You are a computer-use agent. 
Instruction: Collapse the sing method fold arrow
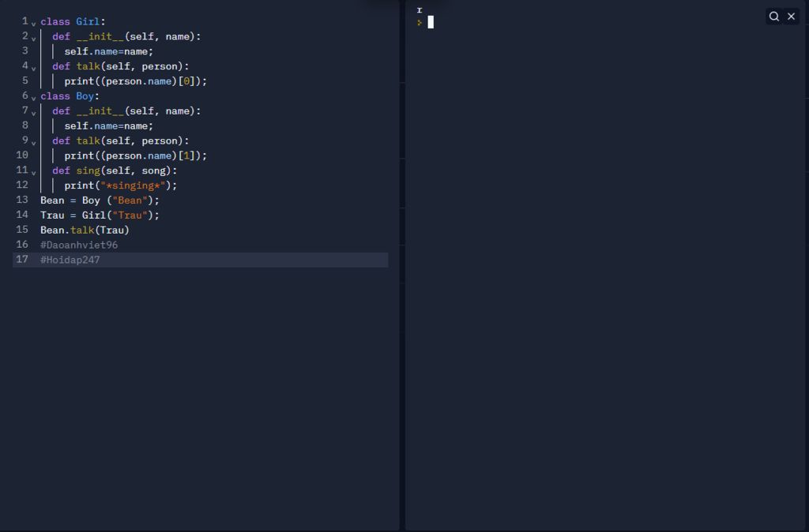point(33,173)
